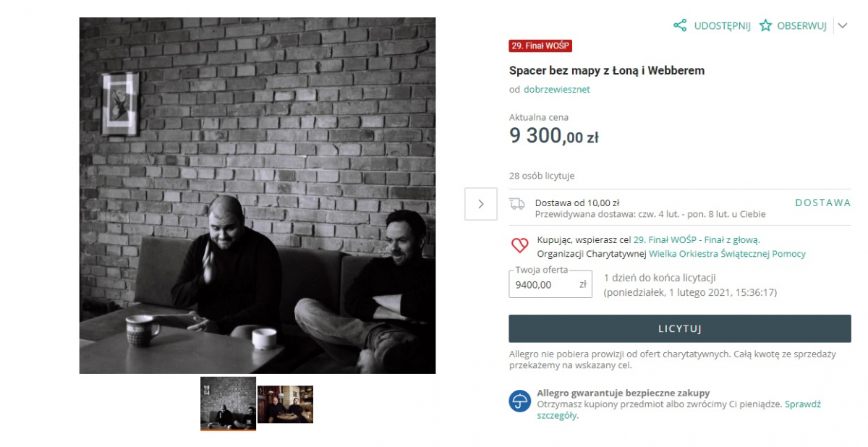This screenshot has height=447, width=868.
Task: Click the OBSERWUJ watch text
Action: (x=801, y=25)
